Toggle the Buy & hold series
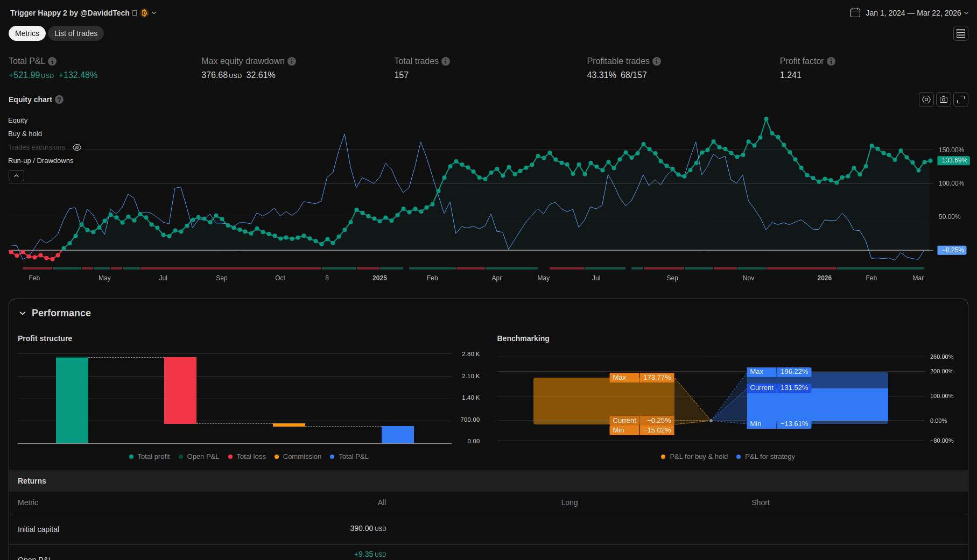977x560 pixels. pyautogui.click(x=25, y=134)
